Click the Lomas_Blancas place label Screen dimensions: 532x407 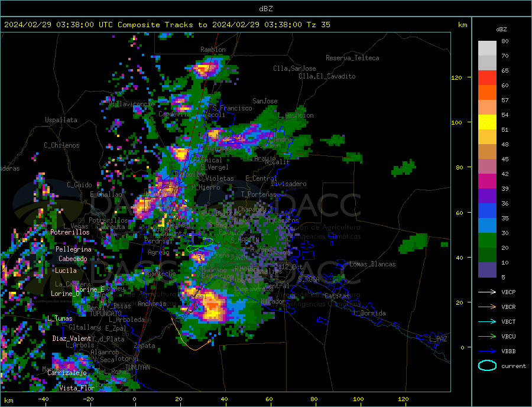pyautogui.click(x=372, y=264)
